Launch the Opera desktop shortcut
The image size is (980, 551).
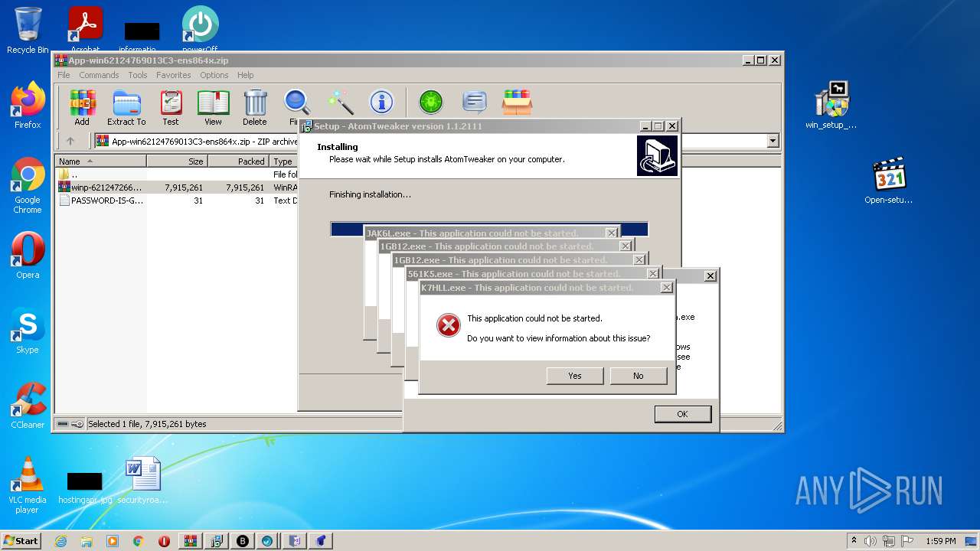click(28, 256)
